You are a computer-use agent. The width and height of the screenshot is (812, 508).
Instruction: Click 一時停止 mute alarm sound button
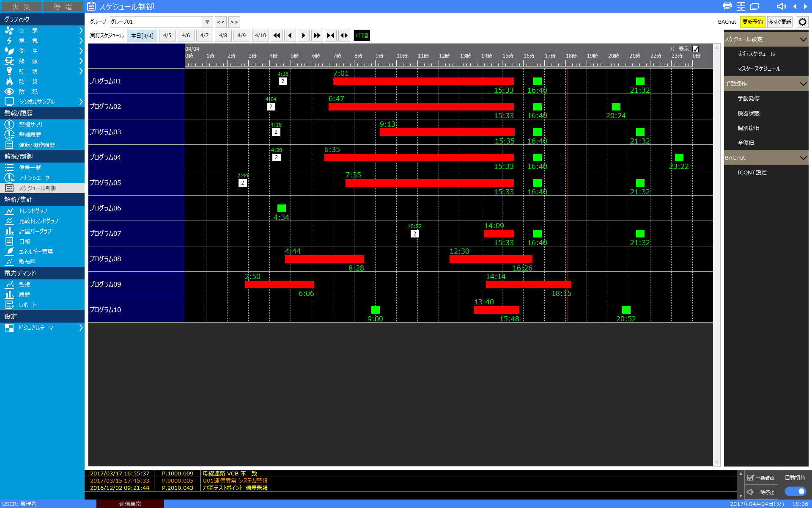click(x=761, y=492)
